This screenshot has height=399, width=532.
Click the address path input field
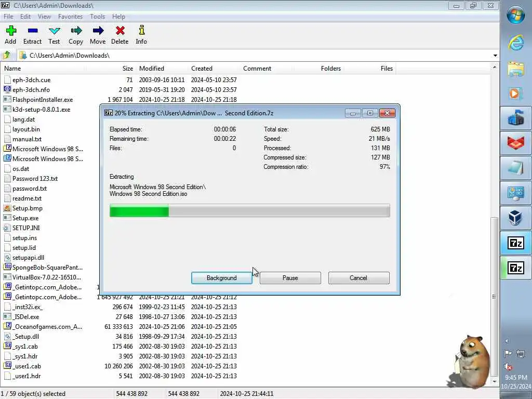coord(255,55)
